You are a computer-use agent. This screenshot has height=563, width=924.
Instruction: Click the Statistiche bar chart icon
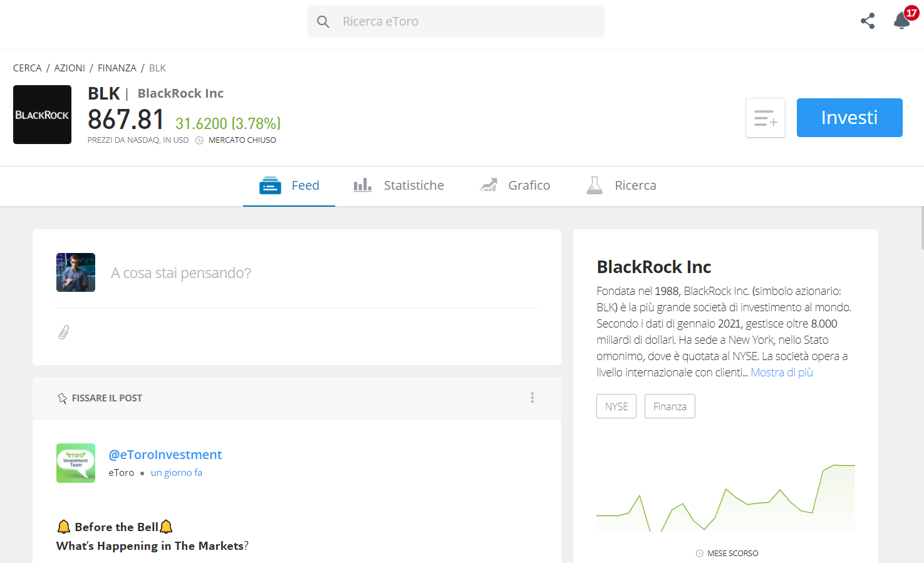(x=363, y=185)
